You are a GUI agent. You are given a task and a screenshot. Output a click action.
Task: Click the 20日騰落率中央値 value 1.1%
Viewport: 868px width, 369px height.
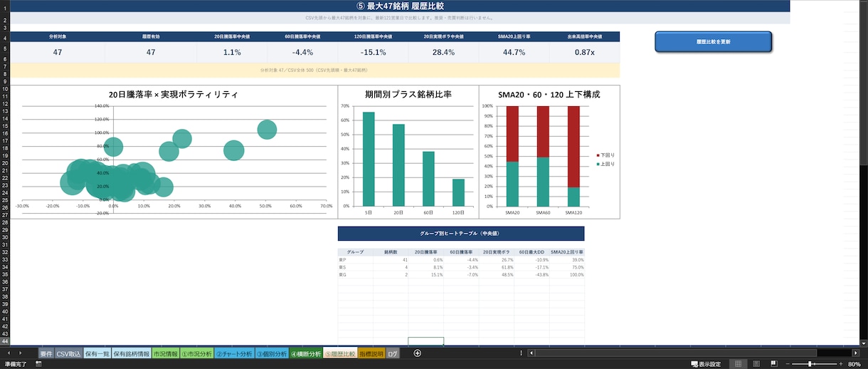coord(232,53)
